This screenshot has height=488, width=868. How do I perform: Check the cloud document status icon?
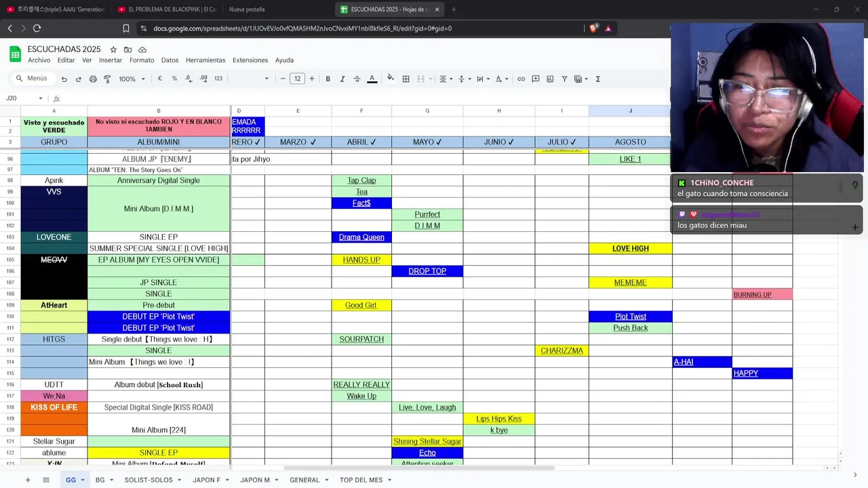click(x=142, y=49)
